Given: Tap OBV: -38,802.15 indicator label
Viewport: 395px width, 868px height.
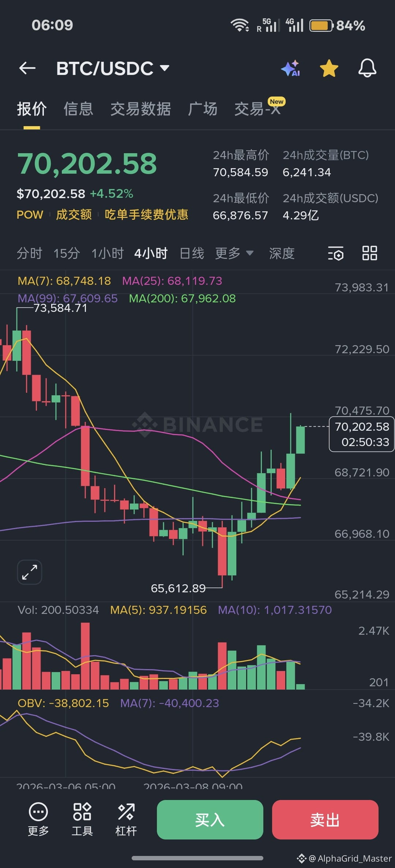Looking at the screenshot, I should [63, 703].
